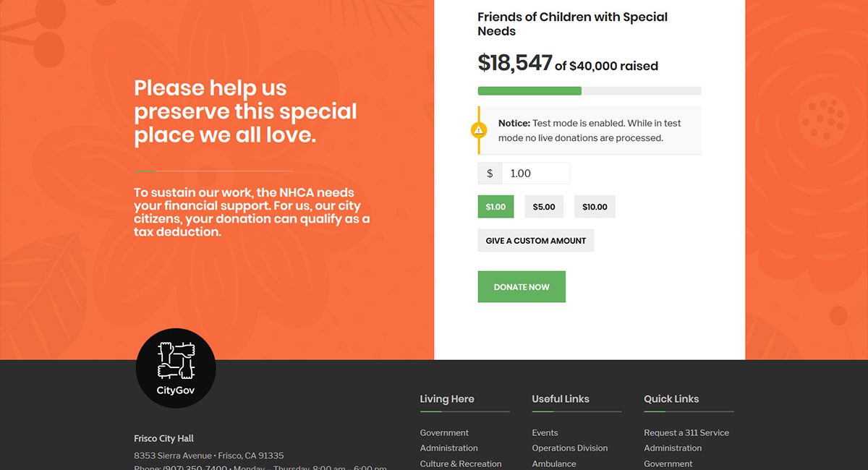Go to Operations Division link
This screenshot has width=868, height=470.
pos(569,448)
